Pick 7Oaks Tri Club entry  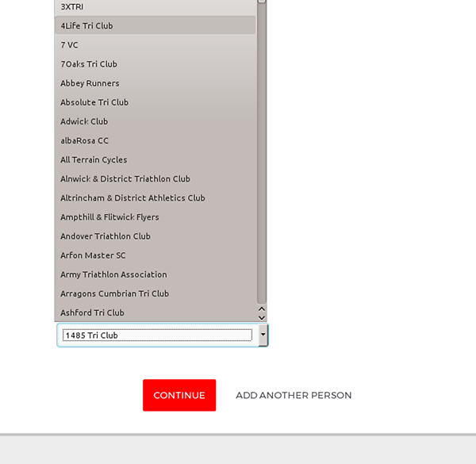pyautogui.click(x=155, y=64)
